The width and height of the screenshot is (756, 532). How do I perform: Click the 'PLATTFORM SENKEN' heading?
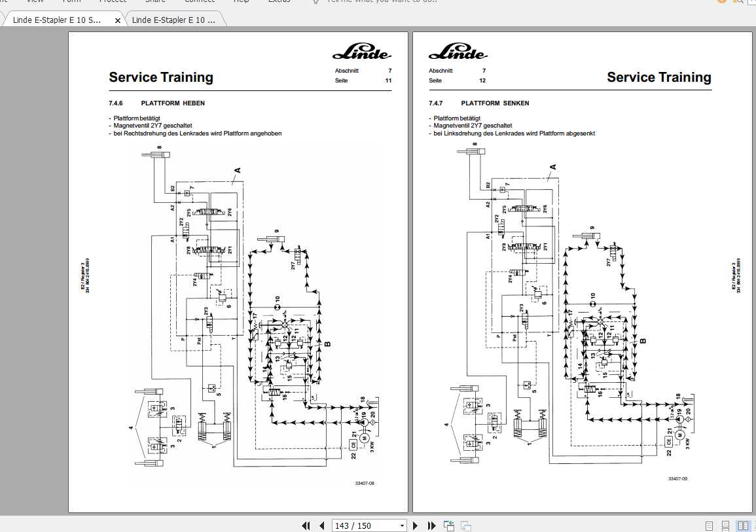point(495,103)
